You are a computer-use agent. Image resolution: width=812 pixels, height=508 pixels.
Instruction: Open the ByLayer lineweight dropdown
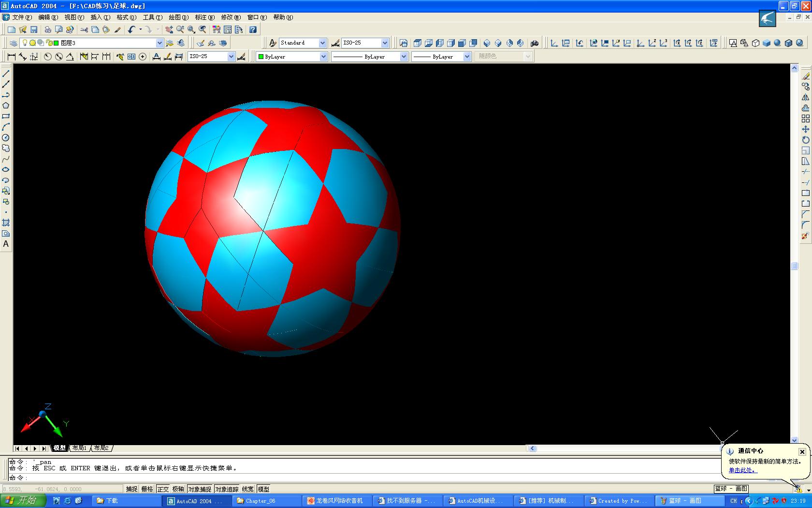467,57
